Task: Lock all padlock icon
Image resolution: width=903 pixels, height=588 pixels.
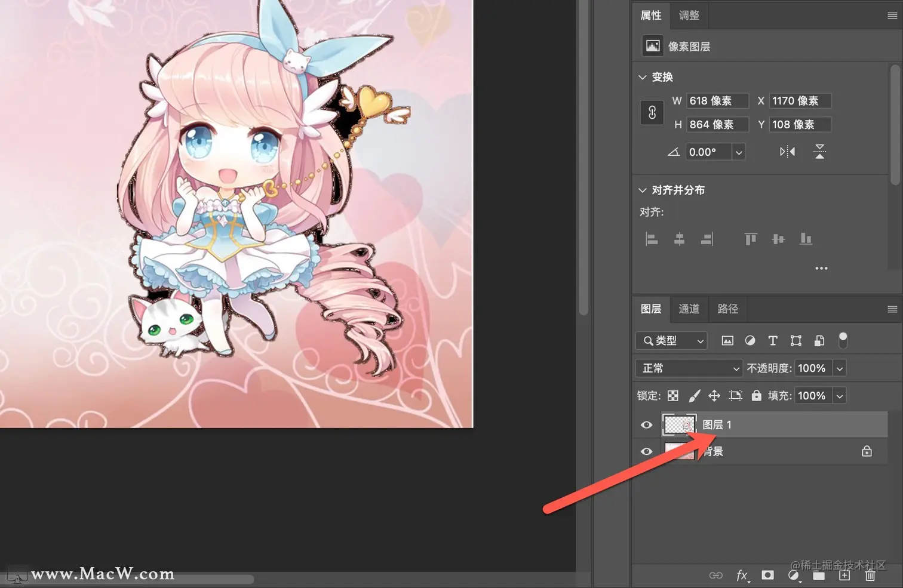Action: [x=756, y=395]
